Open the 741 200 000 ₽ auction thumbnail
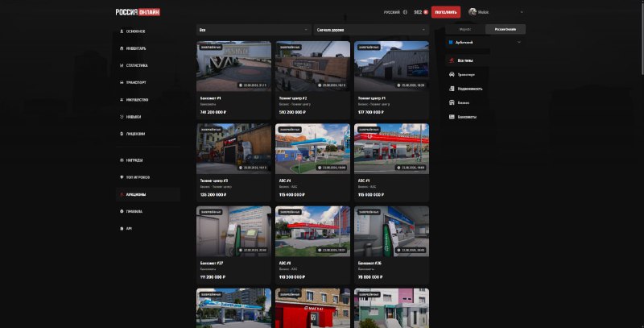 coord(233,66)
